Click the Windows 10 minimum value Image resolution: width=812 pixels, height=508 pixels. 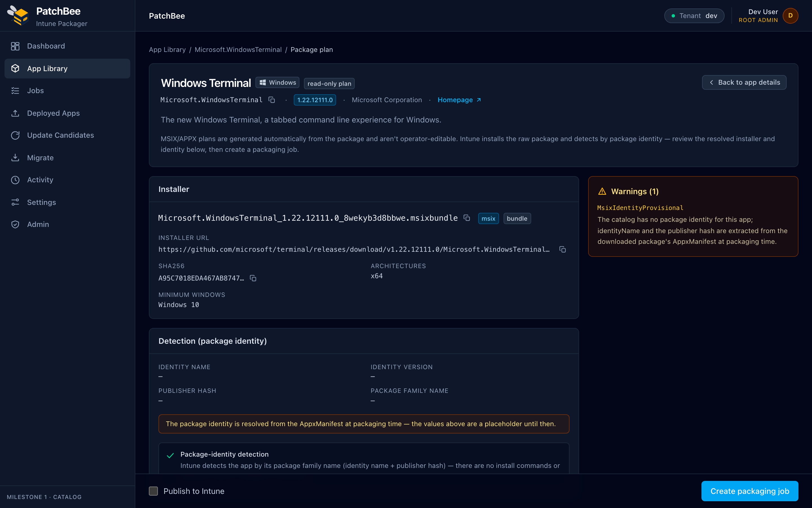coord(178,305)
